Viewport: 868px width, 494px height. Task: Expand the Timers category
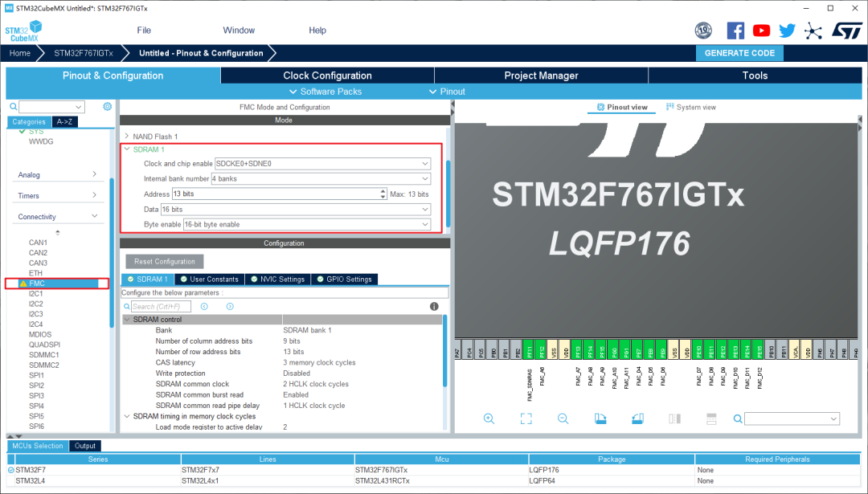point(94,195)
